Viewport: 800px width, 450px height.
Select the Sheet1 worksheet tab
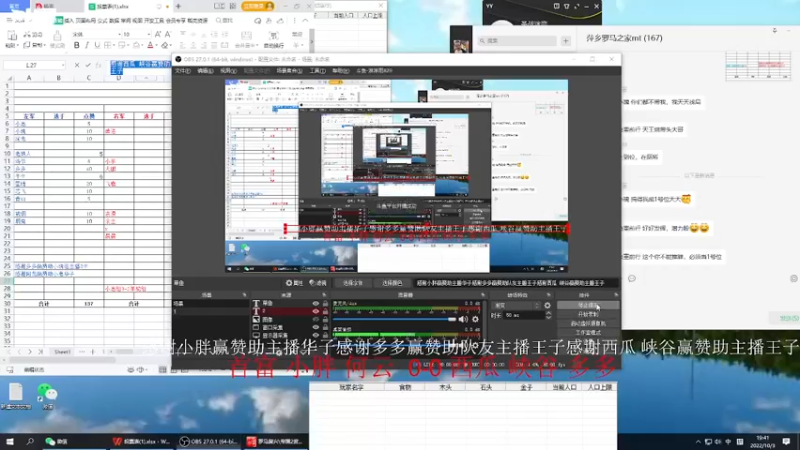(x=62, y=352)
